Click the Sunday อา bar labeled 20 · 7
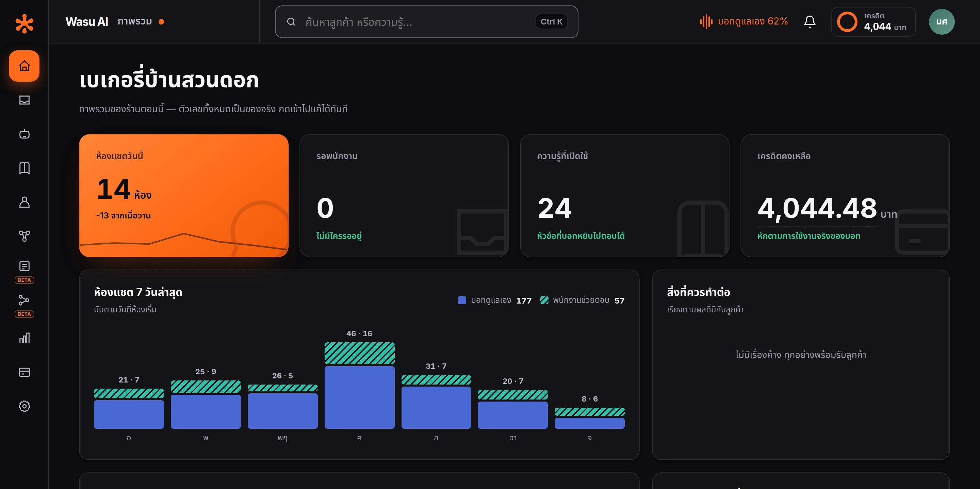This screenshot has width=980, height=489. tap(512, 409)
